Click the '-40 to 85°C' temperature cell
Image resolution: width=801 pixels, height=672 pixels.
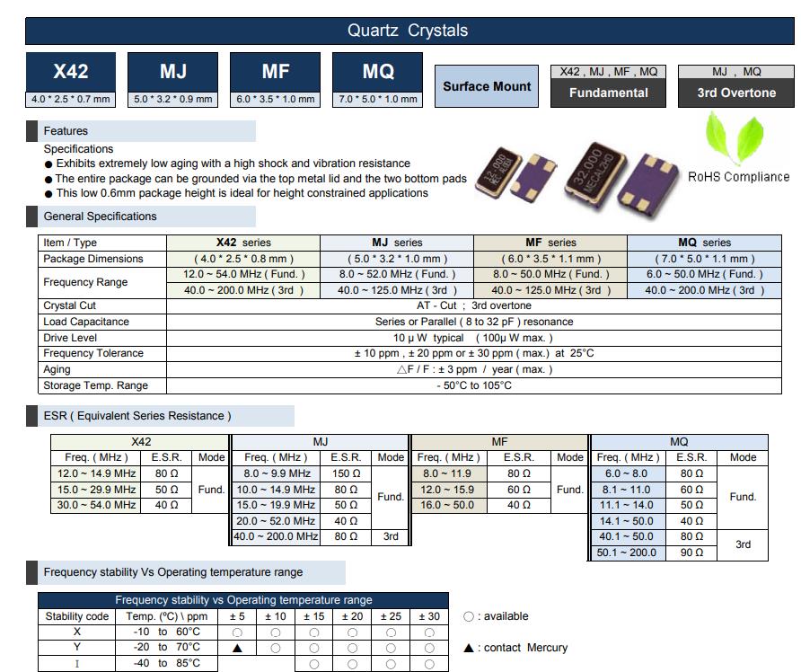coord(166,663)
